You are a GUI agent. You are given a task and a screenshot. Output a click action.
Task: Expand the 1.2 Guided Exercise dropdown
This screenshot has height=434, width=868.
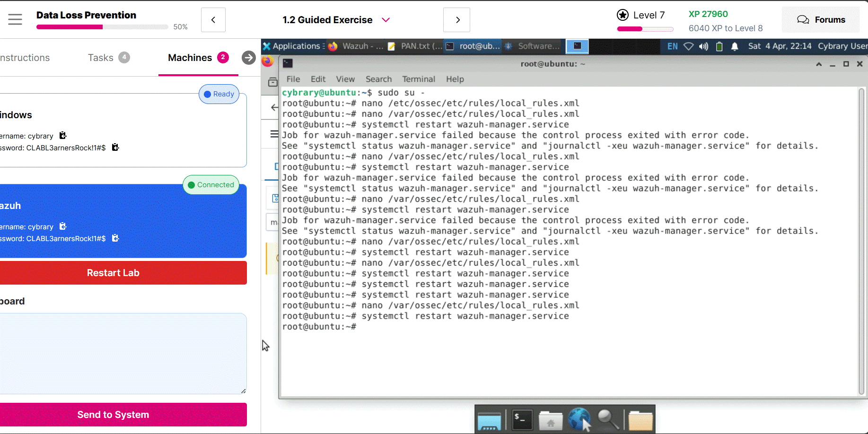coord(386,20)
